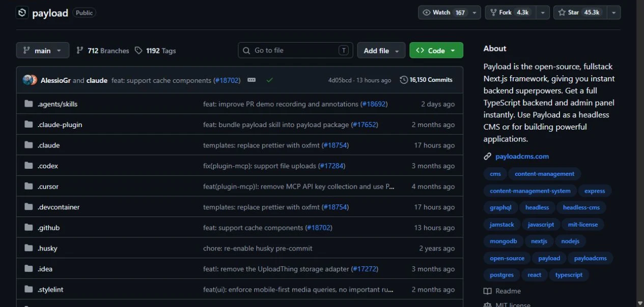Click the folder icon for .idea

(x=29, y=269)
